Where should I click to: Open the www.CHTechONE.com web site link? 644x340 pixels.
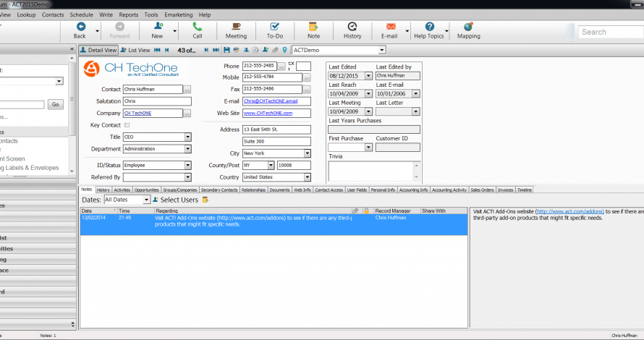click(x=268, y=113)
